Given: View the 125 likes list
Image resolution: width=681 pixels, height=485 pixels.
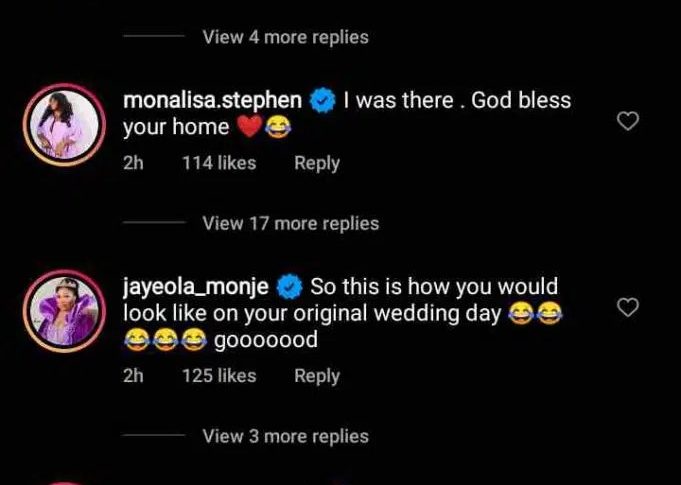Looking at the screenshot, I should click(x=218, y=376).
